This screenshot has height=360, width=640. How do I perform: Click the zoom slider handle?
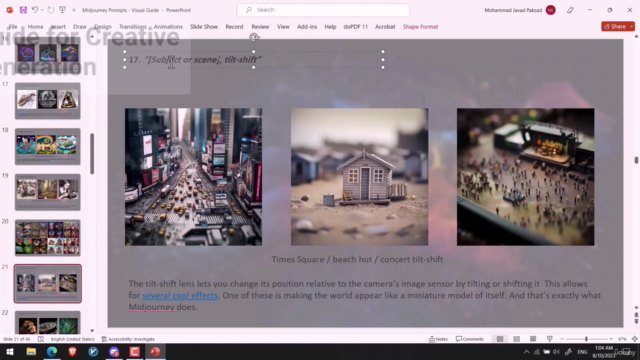[586, 339]
